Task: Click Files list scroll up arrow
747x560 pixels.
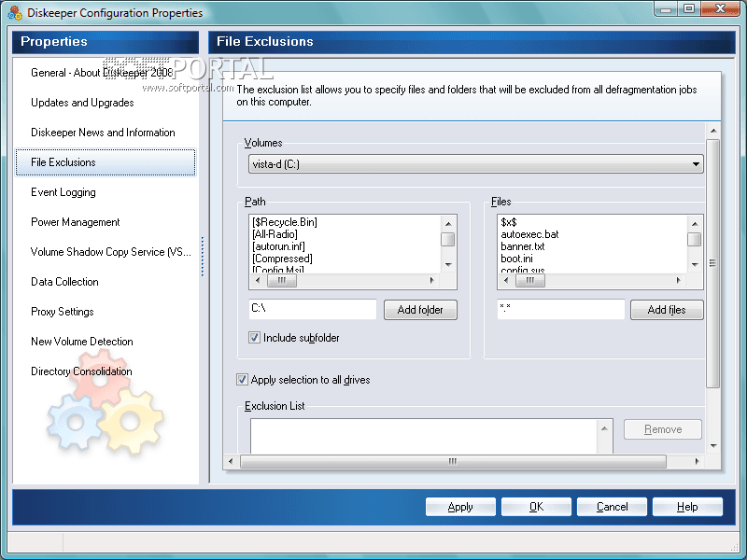Action: click(x=695, y=224)
